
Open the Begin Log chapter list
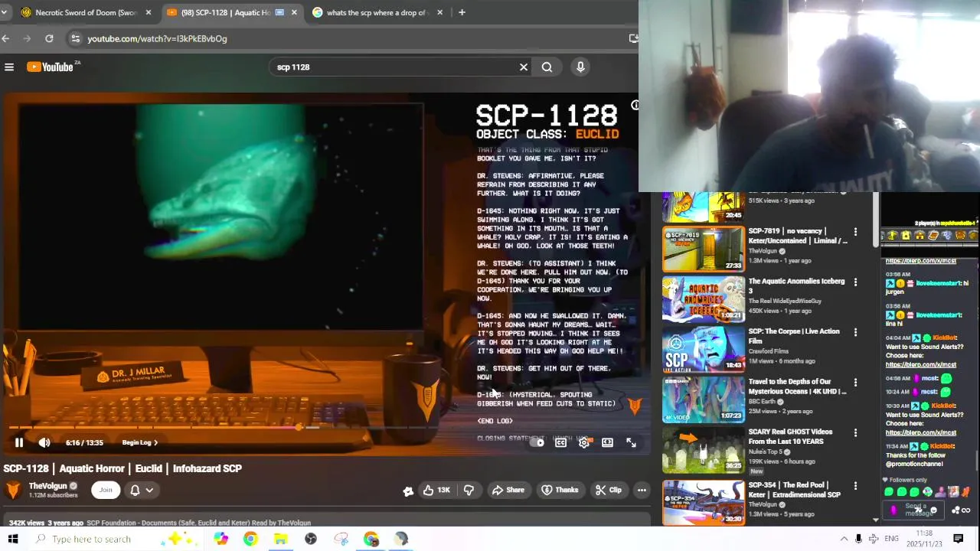pyautogui.click(x=140, y=442)
